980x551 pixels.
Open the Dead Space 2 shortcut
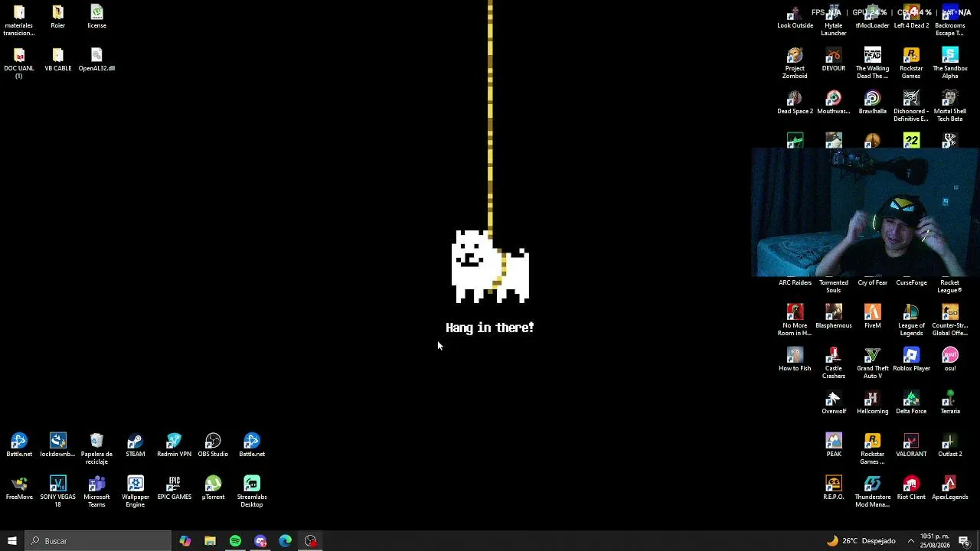[x=795, y=102]
